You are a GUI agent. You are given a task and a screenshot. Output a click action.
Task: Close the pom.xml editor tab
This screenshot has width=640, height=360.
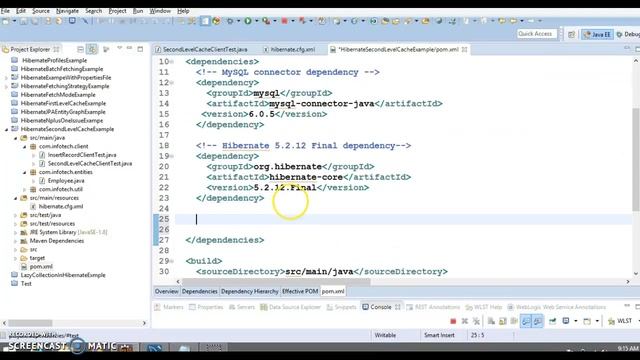[464, 49]
